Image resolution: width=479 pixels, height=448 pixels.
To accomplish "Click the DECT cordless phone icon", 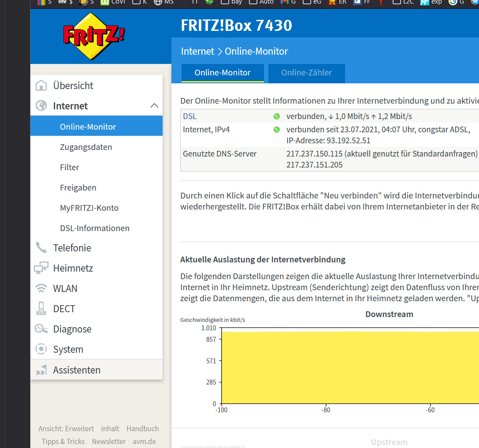I will tap(41, 309).
